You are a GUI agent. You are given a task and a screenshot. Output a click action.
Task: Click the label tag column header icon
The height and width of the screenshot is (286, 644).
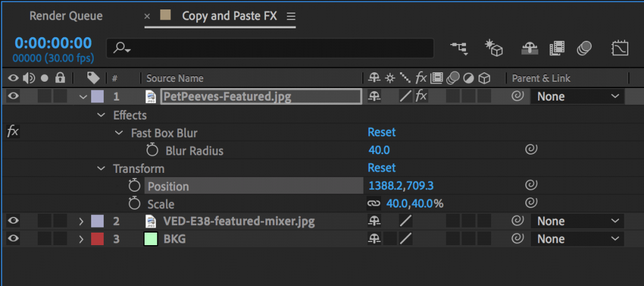(93, 77)
